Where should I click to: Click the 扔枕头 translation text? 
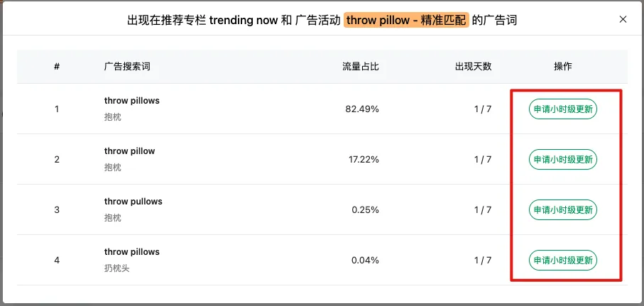116,268
